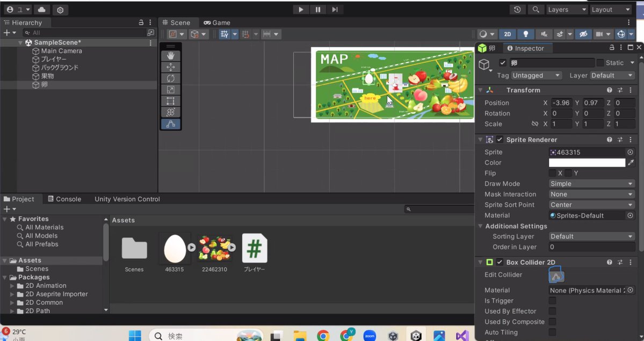Click the Gizmos toggle icon
Viewport: 644px width, 341px height.
point(621,34)
